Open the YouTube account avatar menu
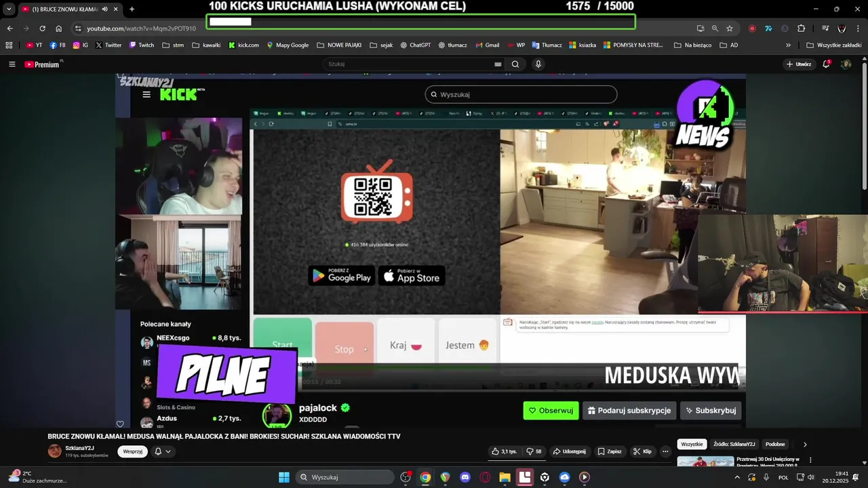The image size is (868, 488). click(x=846, y=64)
